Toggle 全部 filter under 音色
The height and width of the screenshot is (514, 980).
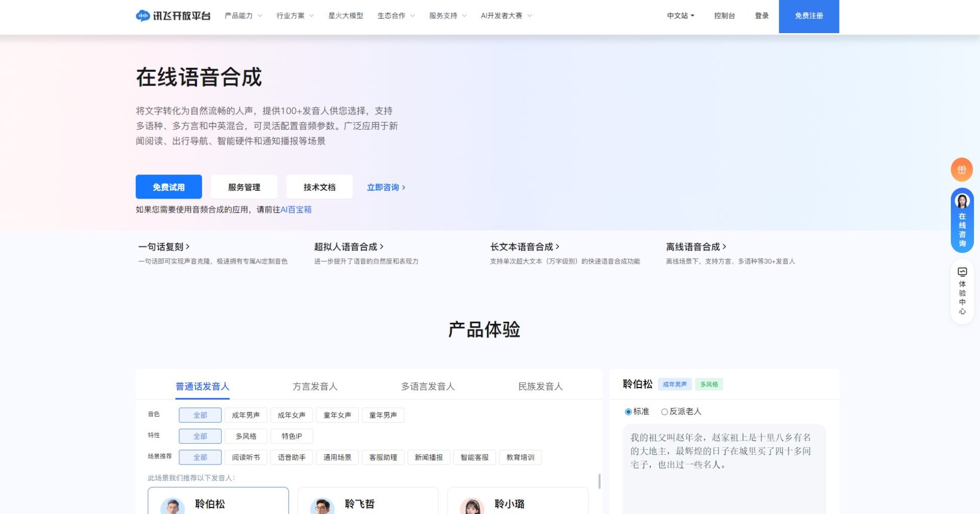[200, 415]
